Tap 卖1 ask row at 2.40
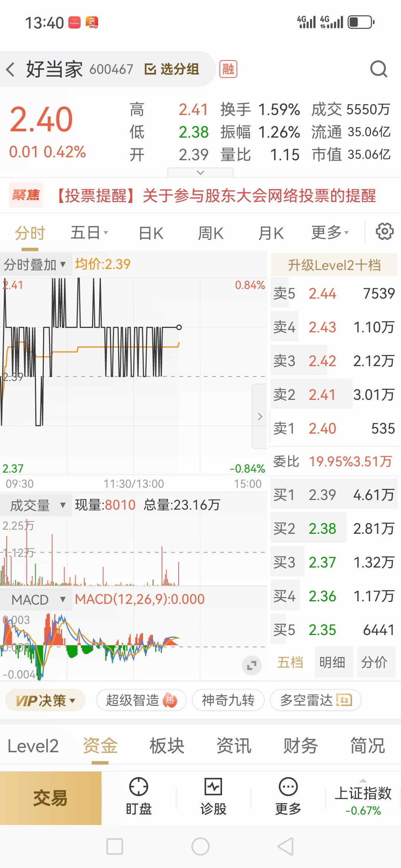Image resolution: width=401 pixels, height=868 pixels. click(x=334, y=428)
